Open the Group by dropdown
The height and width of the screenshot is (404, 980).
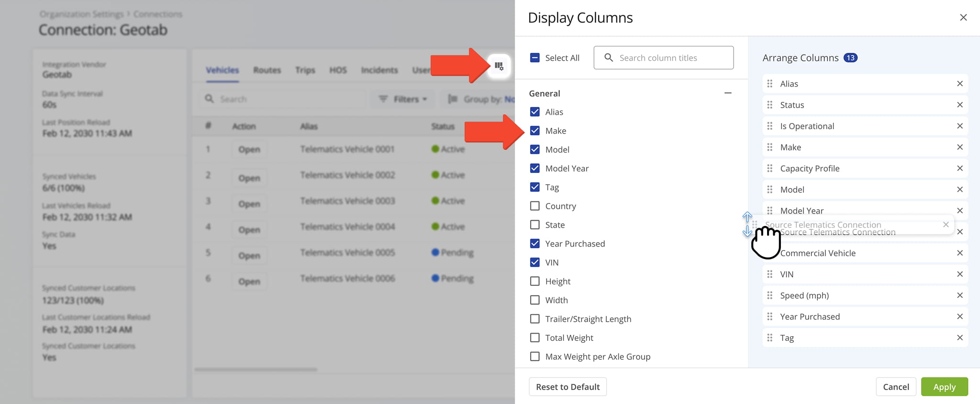pos(479,99)
